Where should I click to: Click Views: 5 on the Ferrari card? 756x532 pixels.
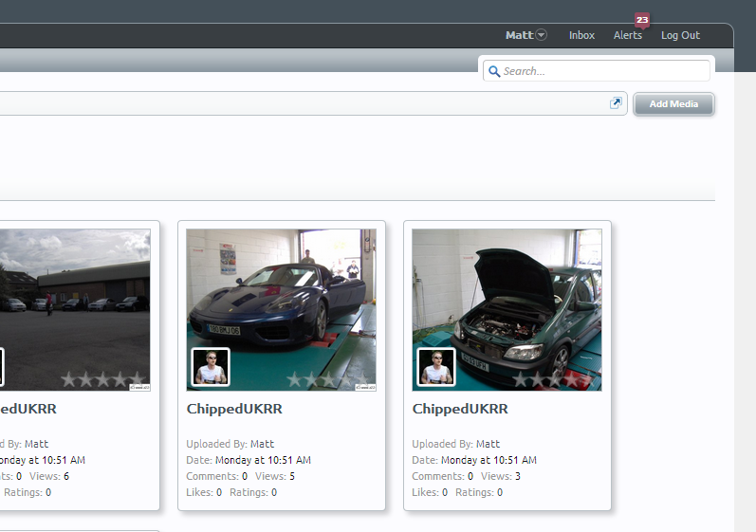275,476
